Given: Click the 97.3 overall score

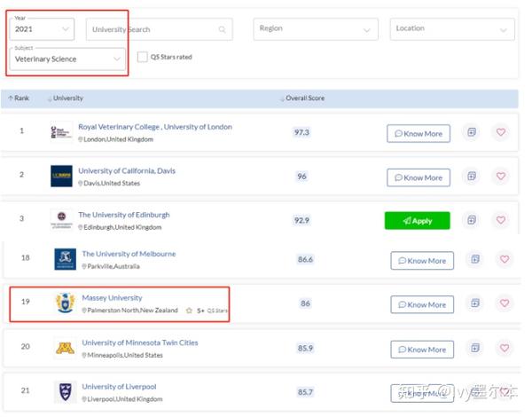Looking at the screenshot, I should point(301,132).
